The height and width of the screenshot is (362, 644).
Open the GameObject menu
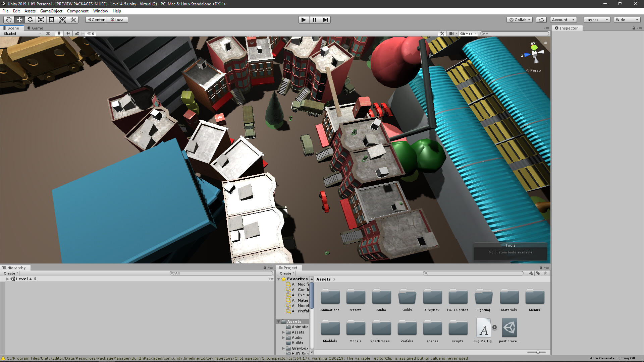coord(51,11)
